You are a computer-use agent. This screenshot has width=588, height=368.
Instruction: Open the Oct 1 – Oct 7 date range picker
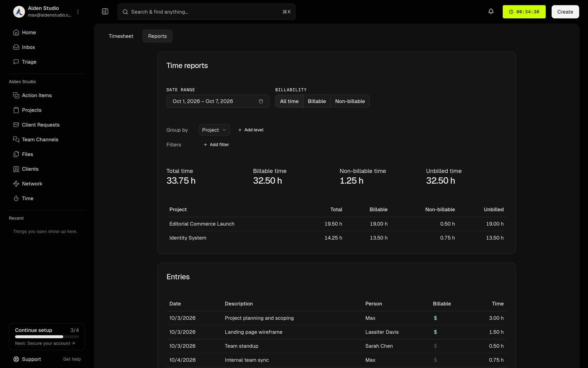pos(218,101)
